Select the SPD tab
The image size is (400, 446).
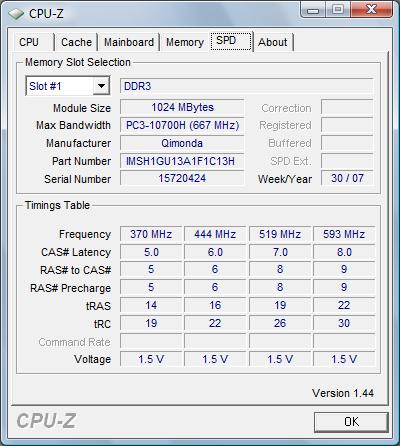(x=231, y=41)
